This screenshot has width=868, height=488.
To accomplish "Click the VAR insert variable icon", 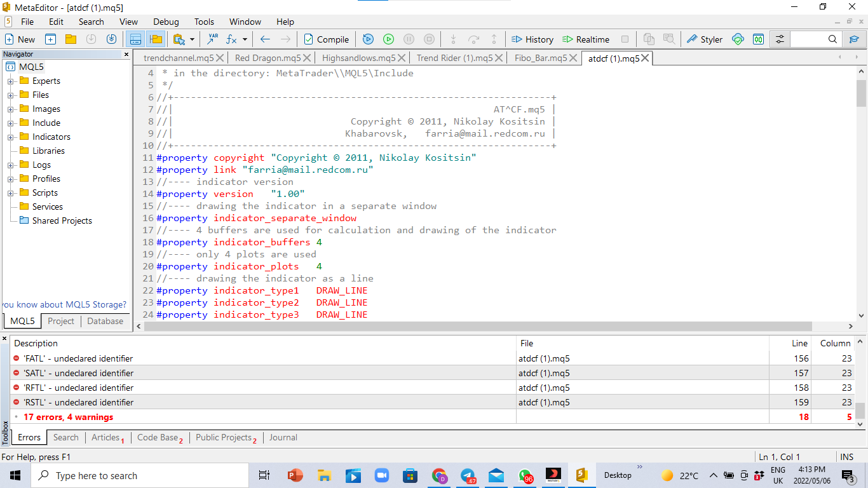I will [x=212, y=39].
